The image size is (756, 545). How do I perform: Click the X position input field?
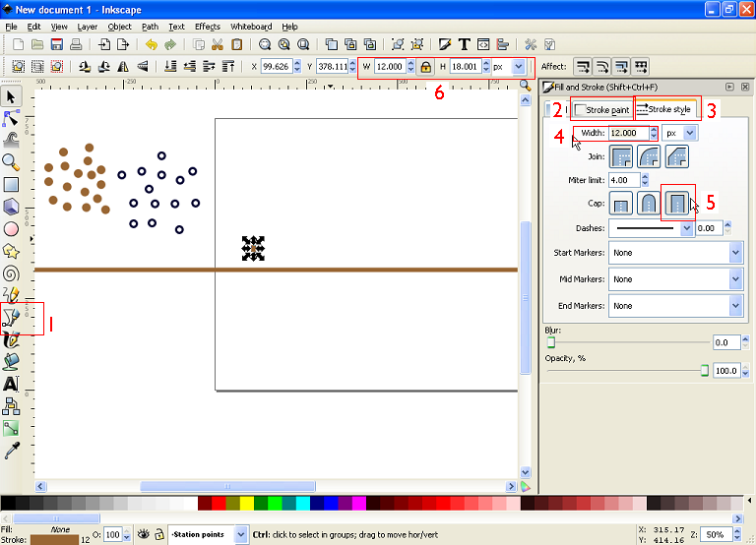(x=277, y=67)
